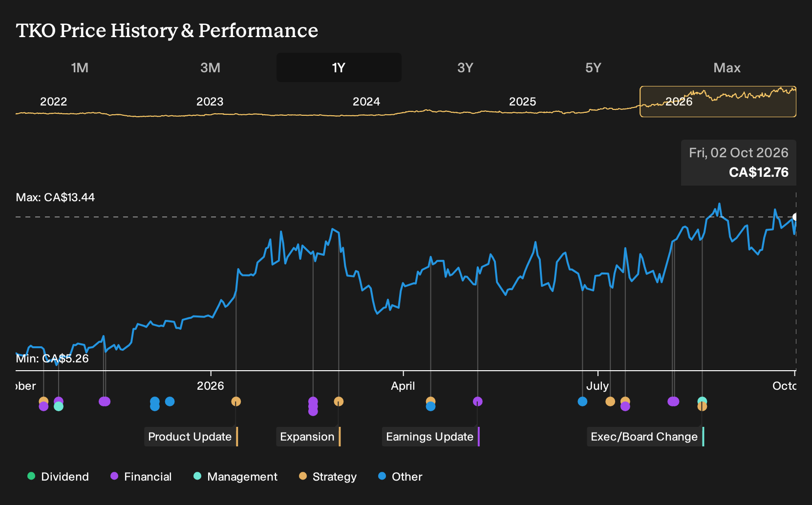This screenshot has width=812, height=505.
Task: Click the 2025 label in overview chart
Action: pos(523,102)
